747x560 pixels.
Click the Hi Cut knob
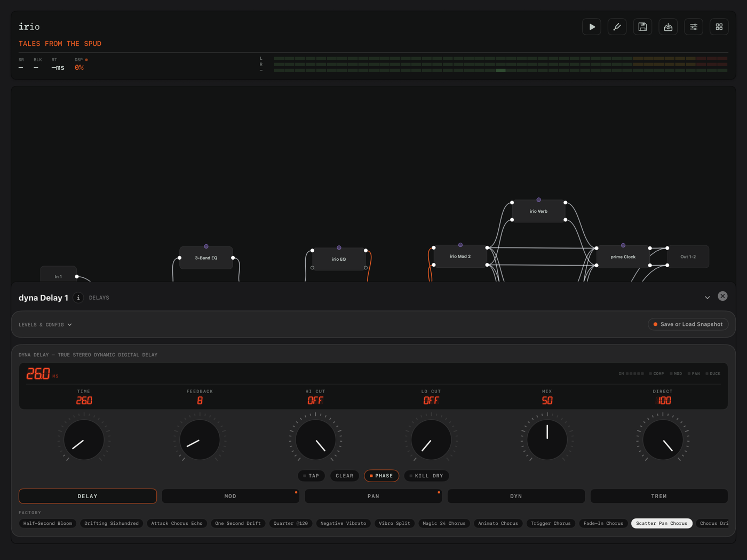click(315, 440)
